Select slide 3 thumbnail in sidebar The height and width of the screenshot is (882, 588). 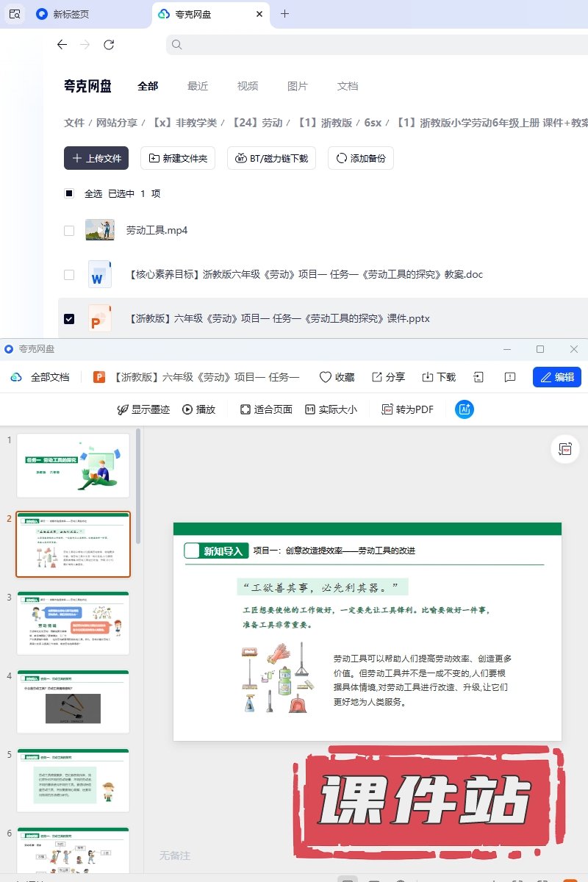point(73,623)
